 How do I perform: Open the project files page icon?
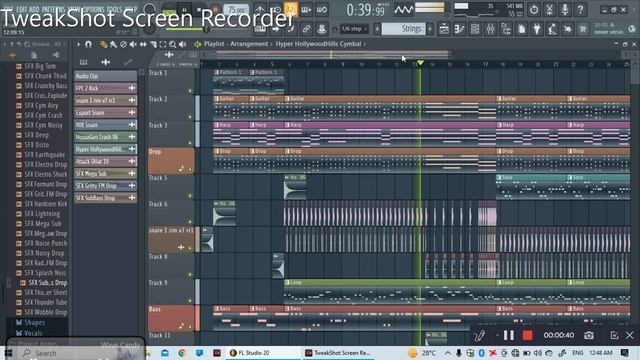point(522,29)
